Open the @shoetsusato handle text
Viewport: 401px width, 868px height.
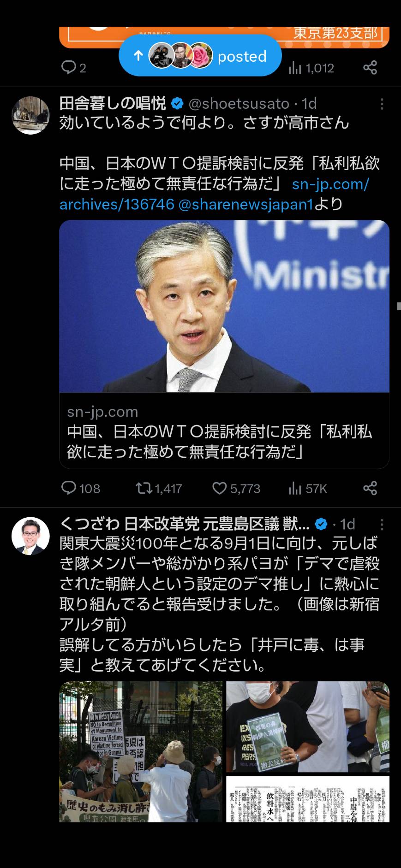(239, 104)
